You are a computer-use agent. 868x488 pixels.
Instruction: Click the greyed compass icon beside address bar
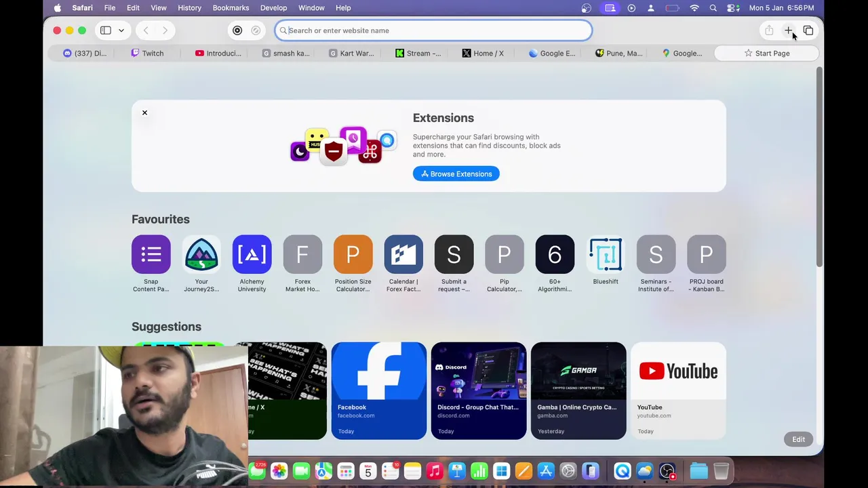(x=256, y=30)
